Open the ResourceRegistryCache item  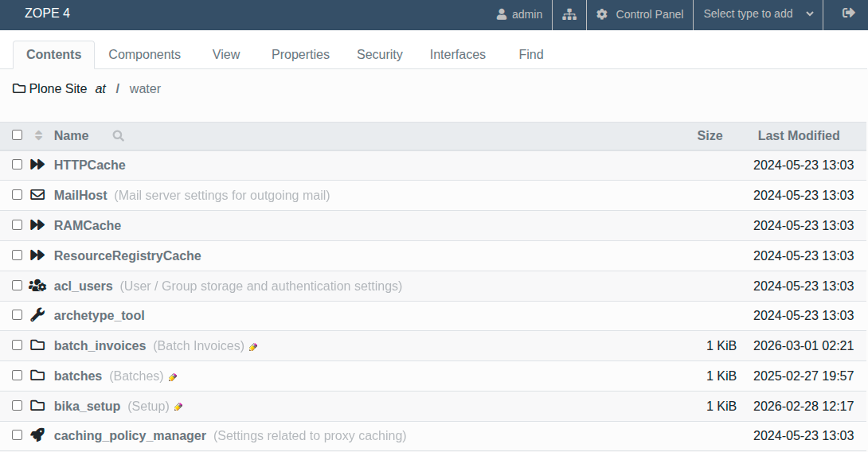pyautogui.click(x=127, y=255)
